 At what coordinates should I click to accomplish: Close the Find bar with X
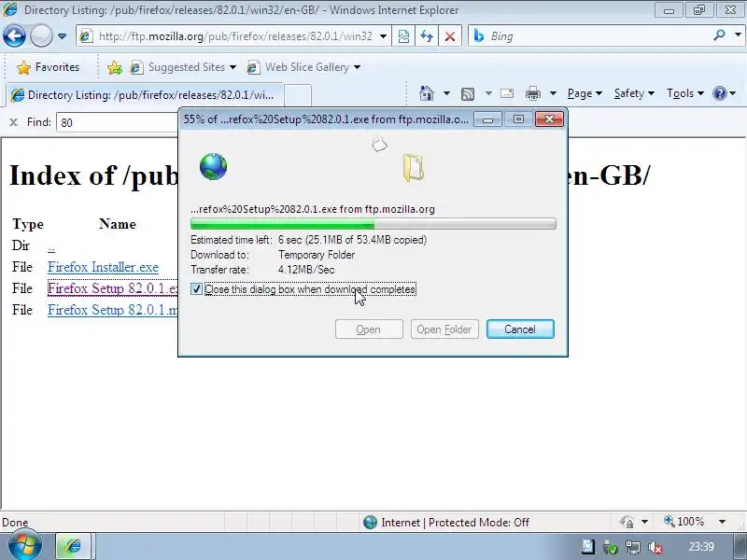click(x=13, y=122)
